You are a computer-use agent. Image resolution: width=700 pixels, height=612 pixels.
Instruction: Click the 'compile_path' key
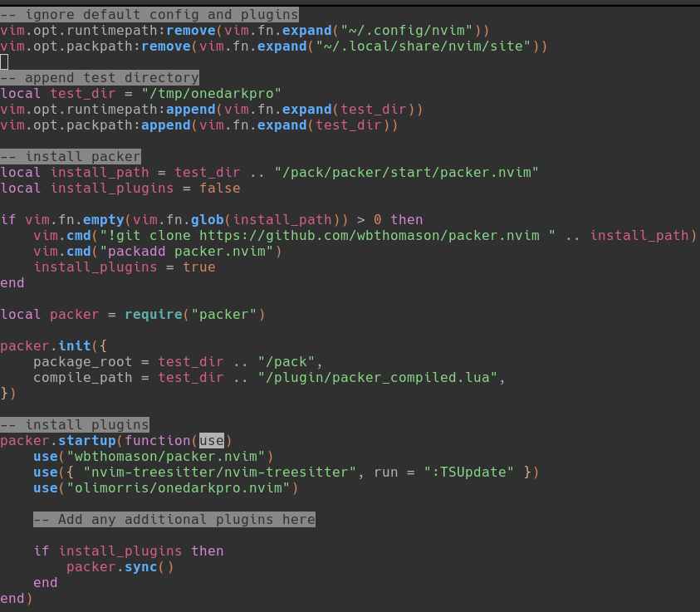(x=82, y=378)
